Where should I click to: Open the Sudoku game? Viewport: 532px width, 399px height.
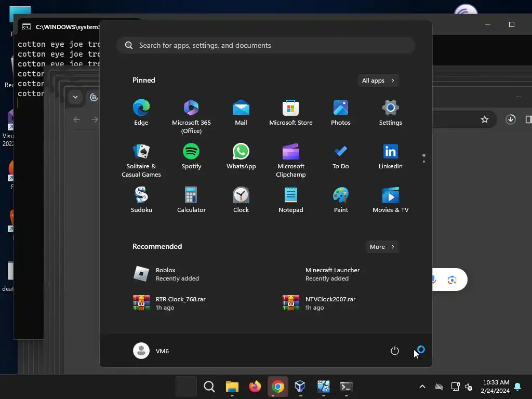(141, 200)
